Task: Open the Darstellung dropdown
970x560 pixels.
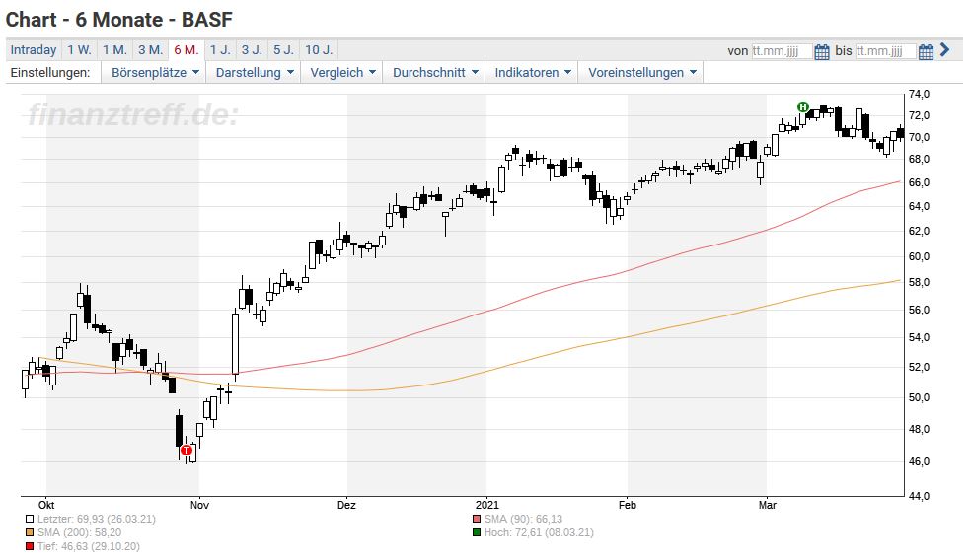Action: [254, 72]
